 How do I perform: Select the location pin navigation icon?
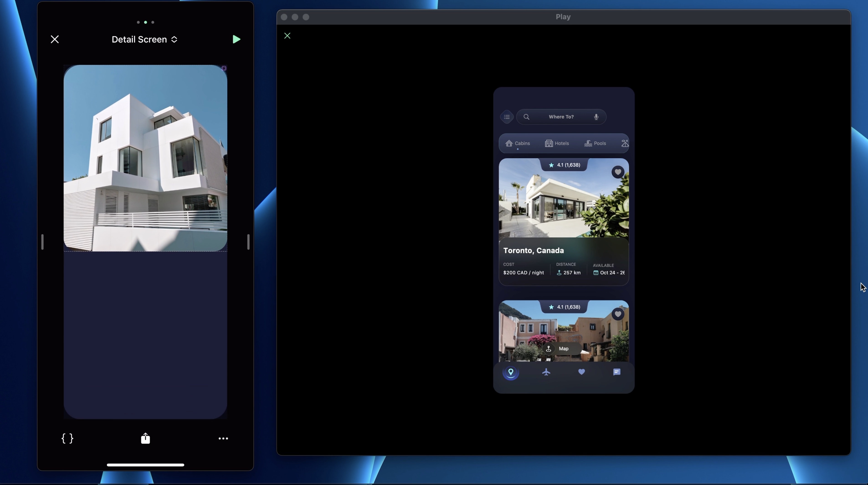[x=511, y=372]
